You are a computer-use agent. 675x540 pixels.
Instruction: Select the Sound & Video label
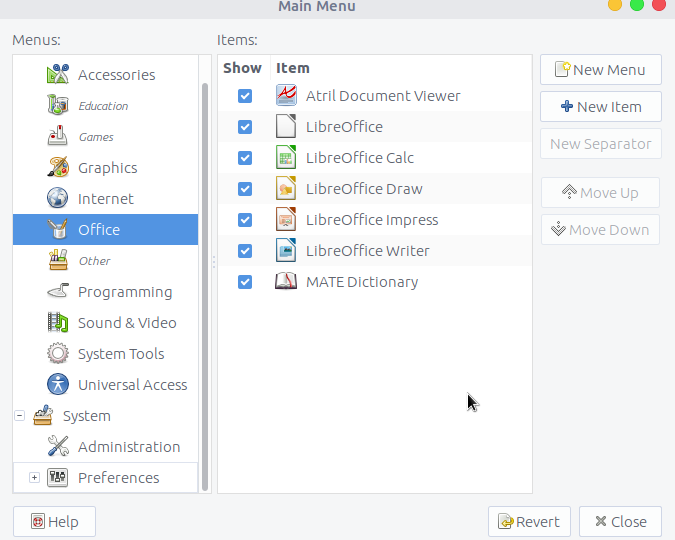tap(127, 323)
